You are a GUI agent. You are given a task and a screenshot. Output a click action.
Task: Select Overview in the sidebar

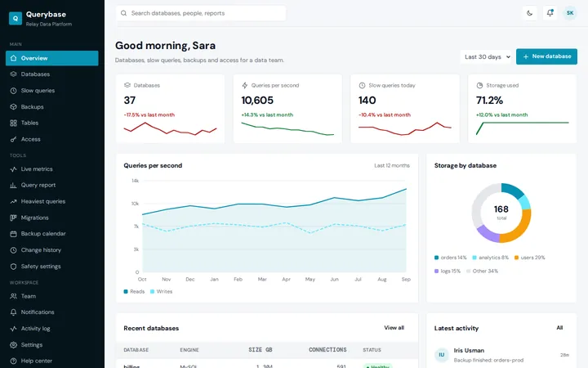52,58
